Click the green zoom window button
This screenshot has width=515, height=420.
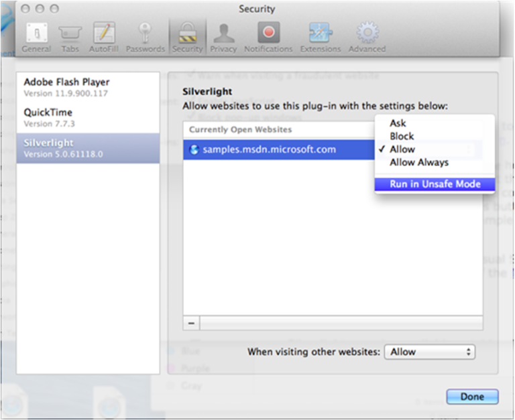click(x=54, y=9)
